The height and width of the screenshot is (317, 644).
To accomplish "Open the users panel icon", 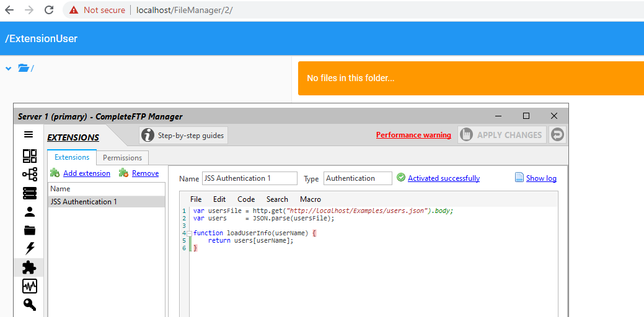I will pyautogui.click(x=30, y=212).
